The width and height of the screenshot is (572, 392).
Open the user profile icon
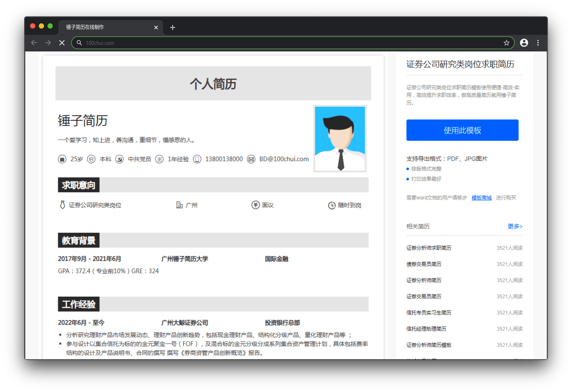pyautogui.click(x=524, y=43)
